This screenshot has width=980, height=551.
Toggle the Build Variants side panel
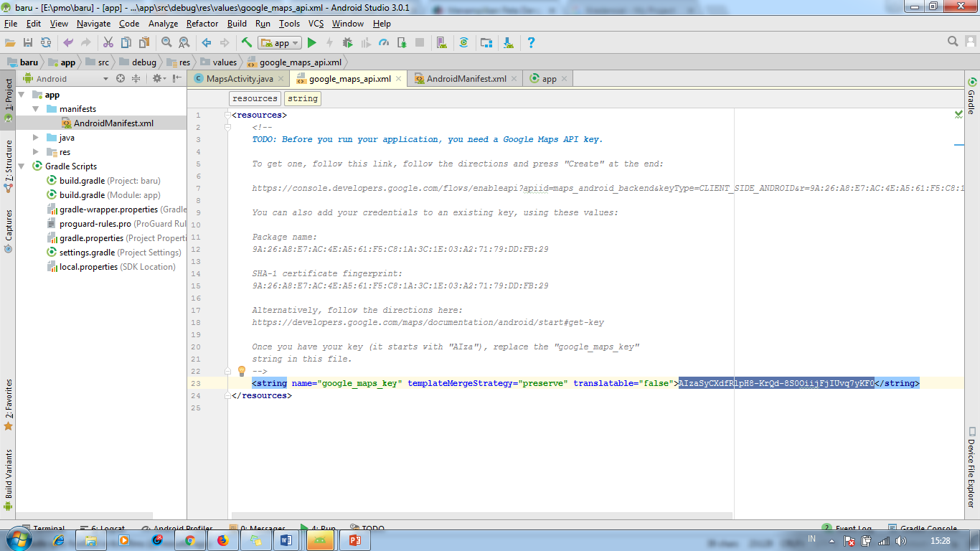[x=9, y=474]
